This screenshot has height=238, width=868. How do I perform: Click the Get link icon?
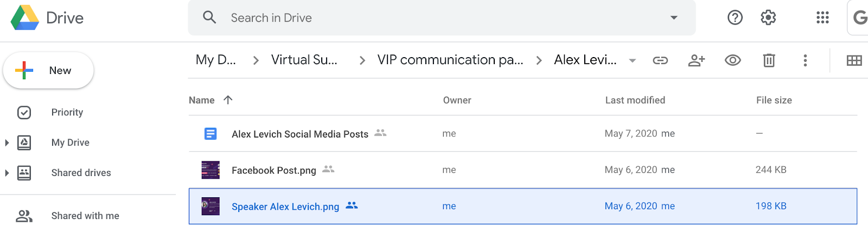coord(660,60)
